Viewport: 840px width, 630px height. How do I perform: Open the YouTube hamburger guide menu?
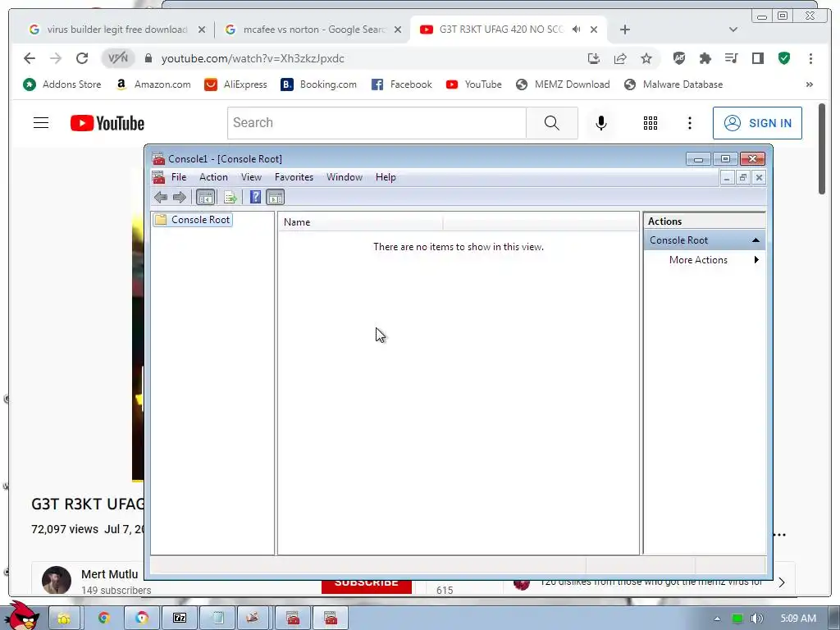pos(41,123)
